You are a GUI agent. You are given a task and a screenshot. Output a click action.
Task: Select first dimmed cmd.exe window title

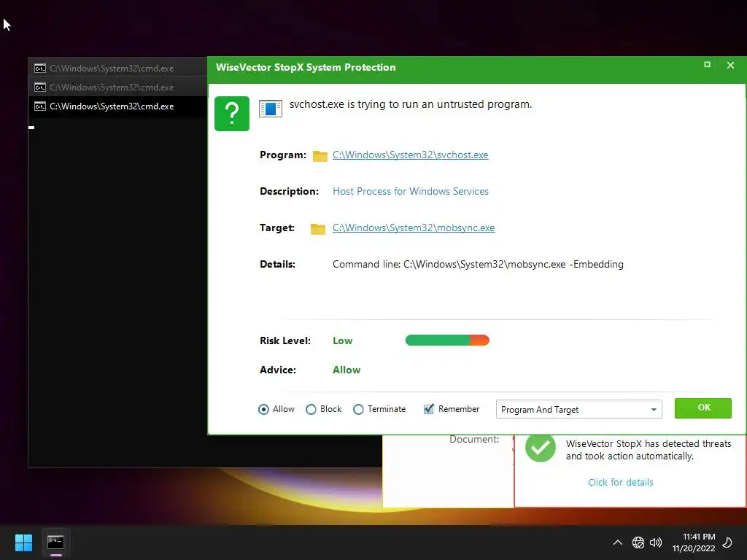click(x=112, y=68)
